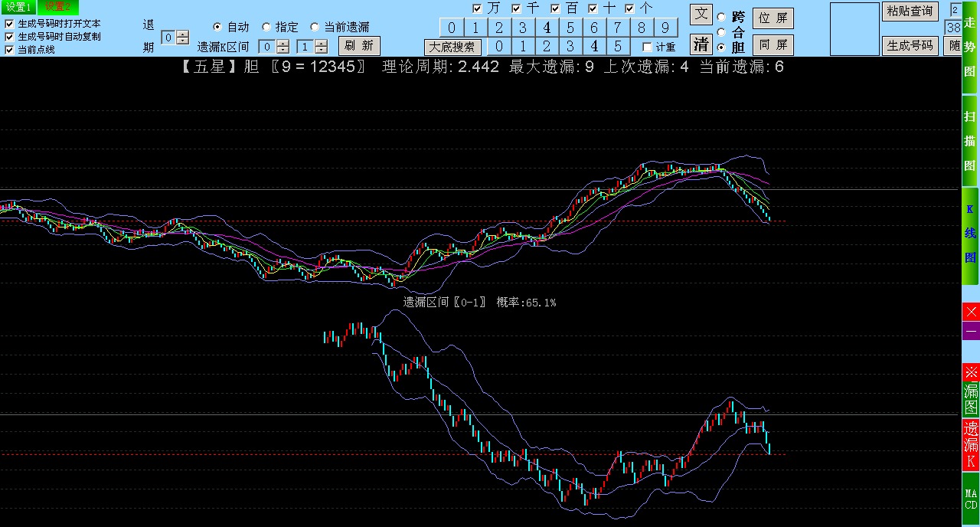
Task: Click the 大底搜索 button
Action: [453, 47]
